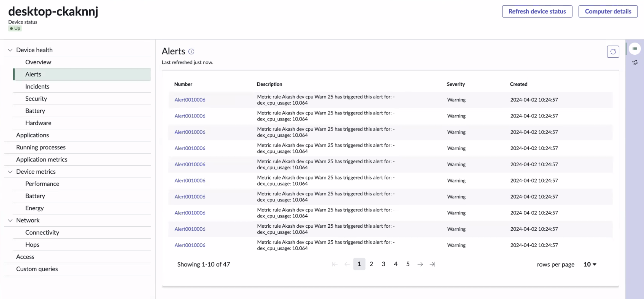Open Battery under Device health

(82, 111)
